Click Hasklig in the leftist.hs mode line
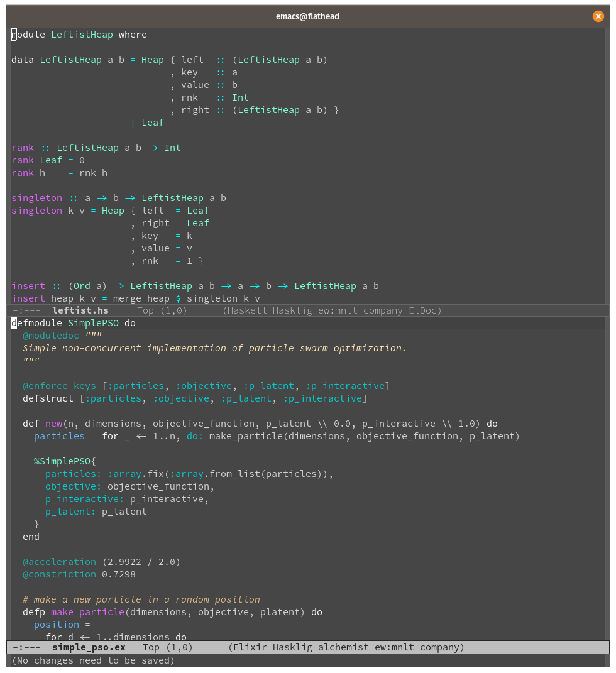This screenshot has width=616, height=673. coord(290,310)
